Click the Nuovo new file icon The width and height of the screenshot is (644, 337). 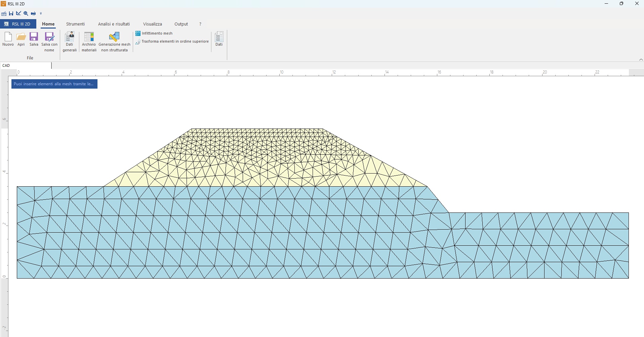pos(8,39)
